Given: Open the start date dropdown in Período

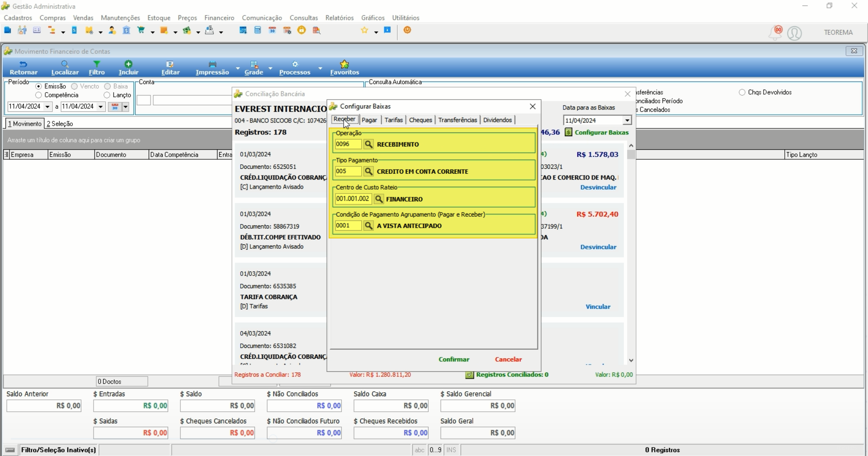Looking at the screenshot, I should pos(47,107).
